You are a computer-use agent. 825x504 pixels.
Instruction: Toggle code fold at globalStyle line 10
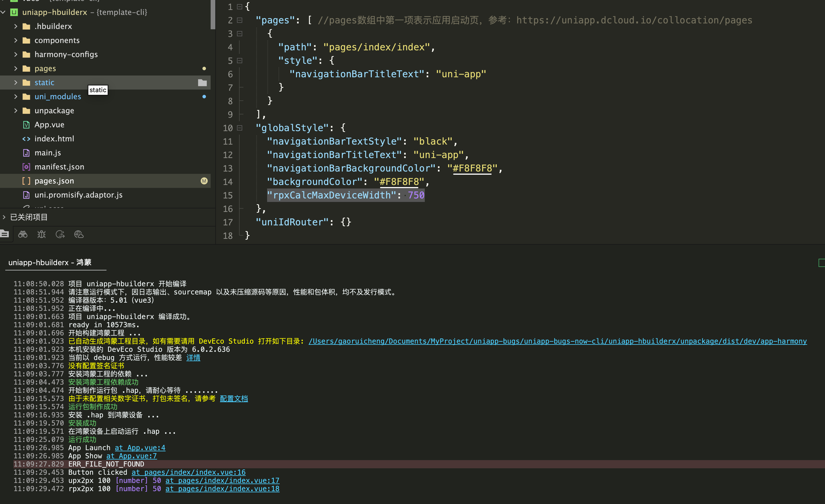[x=240, y=128]
